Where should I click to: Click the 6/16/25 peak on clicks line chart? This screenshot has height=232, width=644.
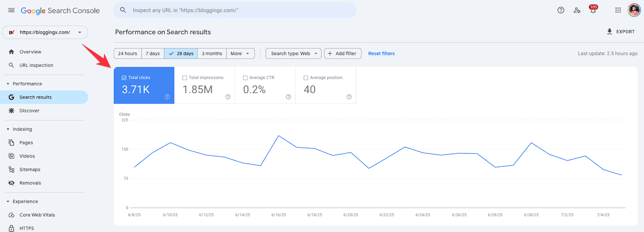(x=278, y=136)
